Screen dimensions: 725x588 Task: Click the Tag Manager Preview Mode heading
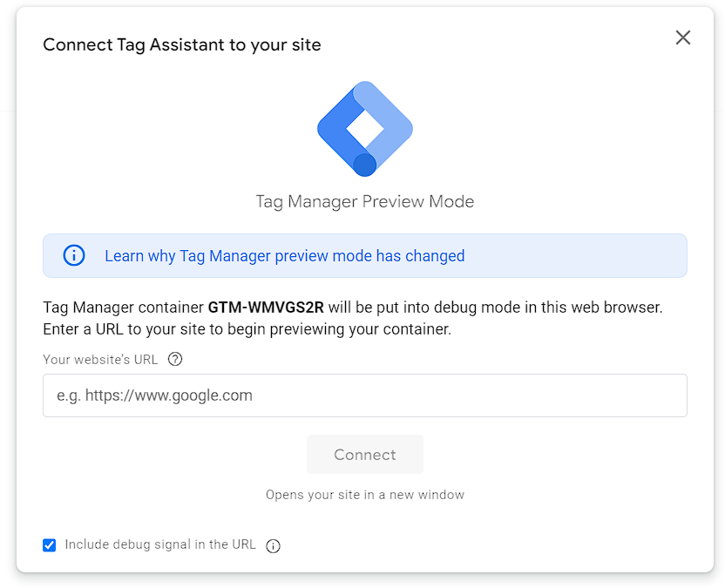(x=364, y=201)
